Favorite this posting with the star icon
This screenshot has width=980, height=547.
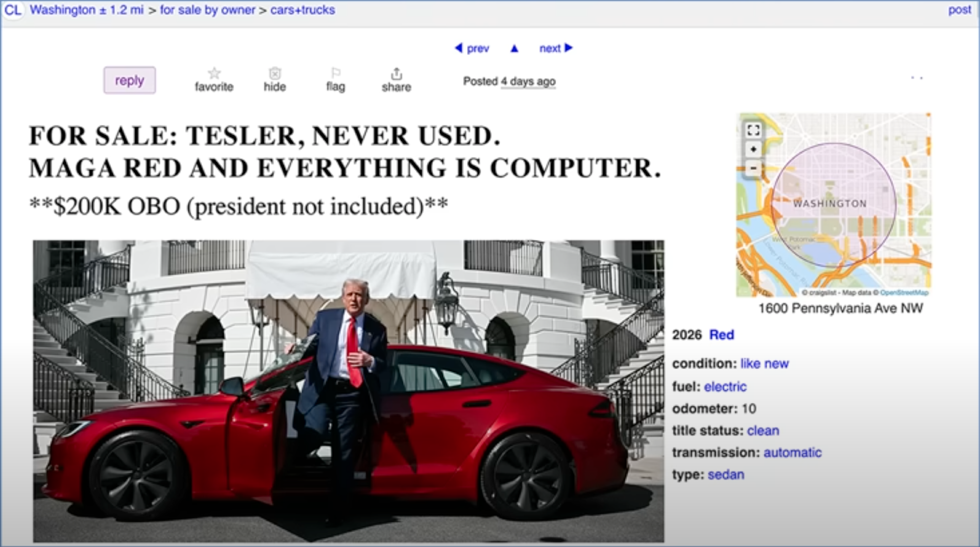pyautogui.click(x=214, y=73)
